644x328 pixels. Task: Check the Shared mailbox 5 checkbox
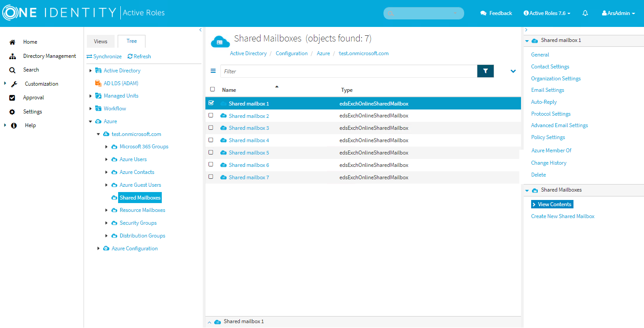[211, 152]
